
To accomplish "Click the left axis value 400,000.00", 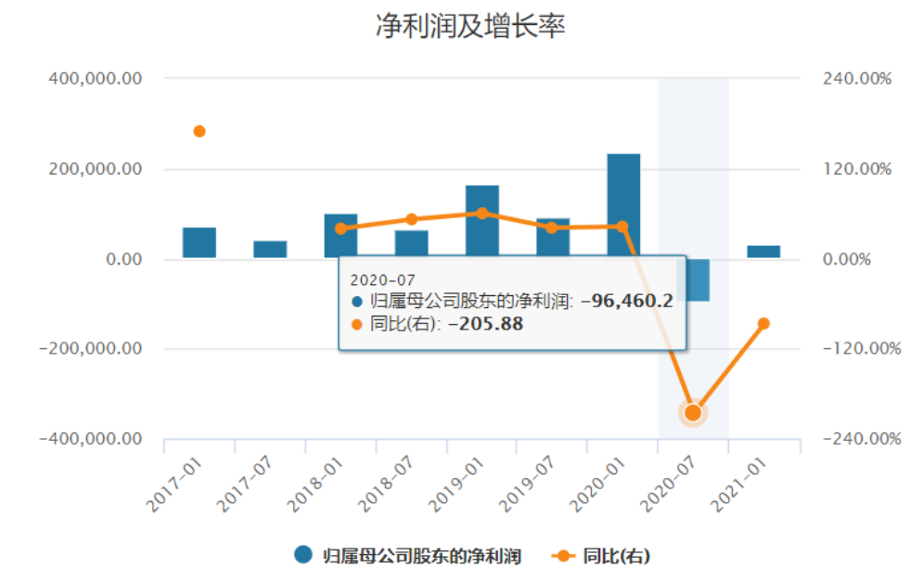I will click(96, 78).
